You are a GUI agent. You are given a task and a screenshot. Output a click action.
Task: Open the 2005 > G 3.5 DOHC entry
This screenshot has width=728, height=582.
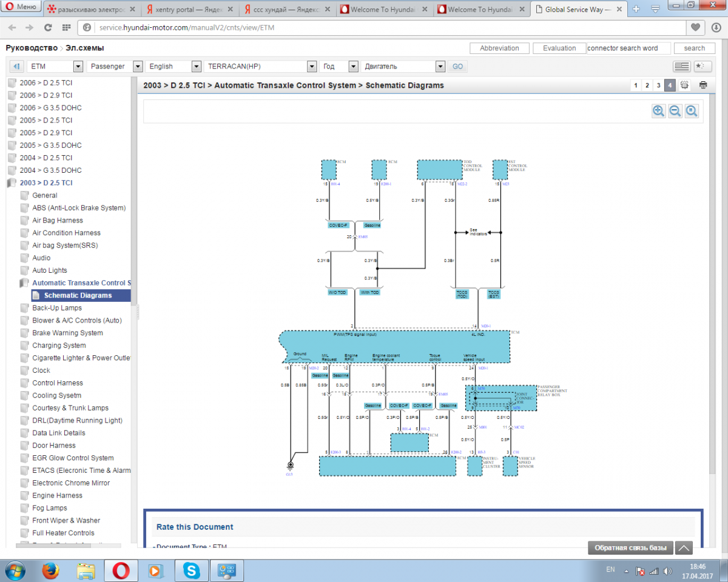coord(50,145)
